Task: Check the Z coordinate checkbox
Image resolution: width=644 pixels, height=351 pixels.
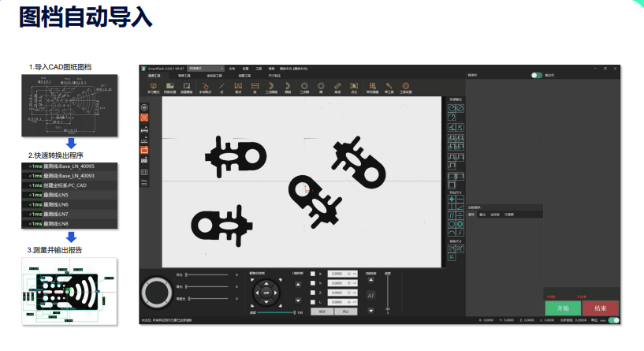Action: point(312,293)
